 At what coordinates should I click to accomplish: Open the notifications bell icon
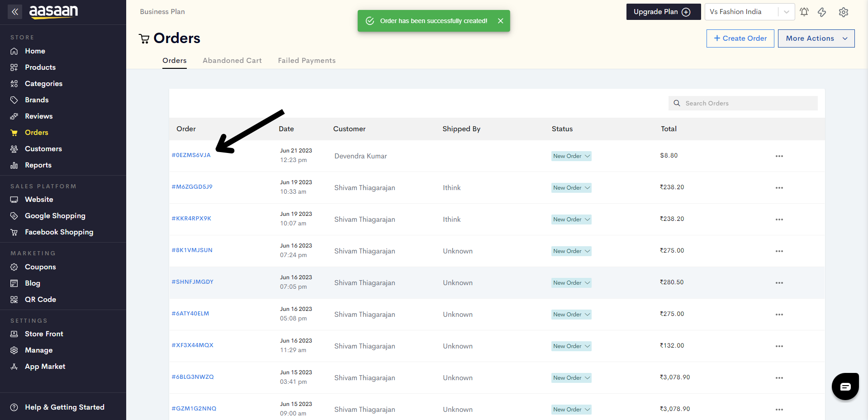[x=804, y=12]
